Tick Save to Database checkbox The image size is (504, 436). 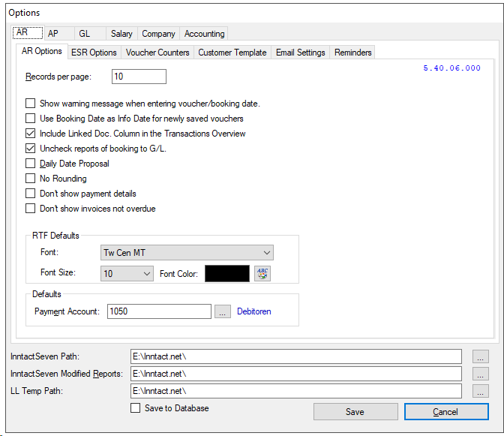[135, 408]
